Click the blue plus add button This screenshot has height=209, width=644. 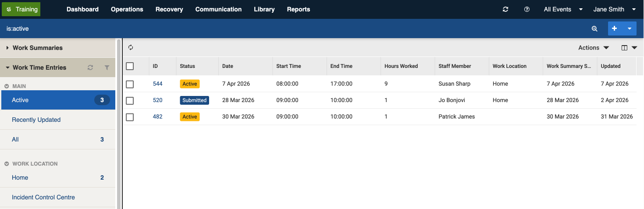click(x=615, y=28)
